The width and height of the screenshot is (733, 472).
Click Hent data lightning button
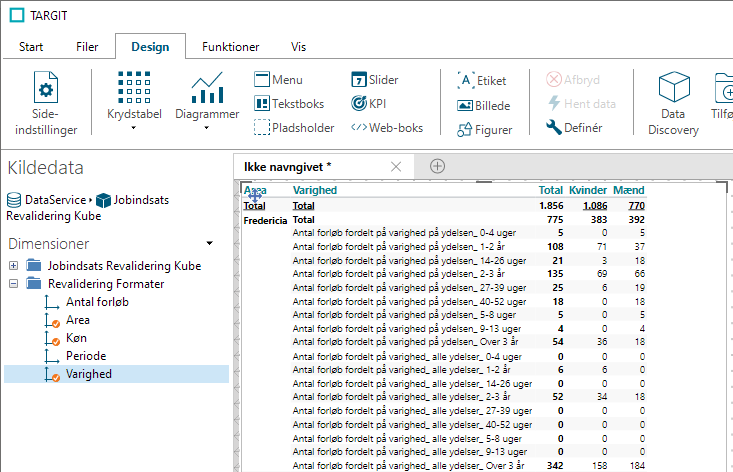click(581, 103)
